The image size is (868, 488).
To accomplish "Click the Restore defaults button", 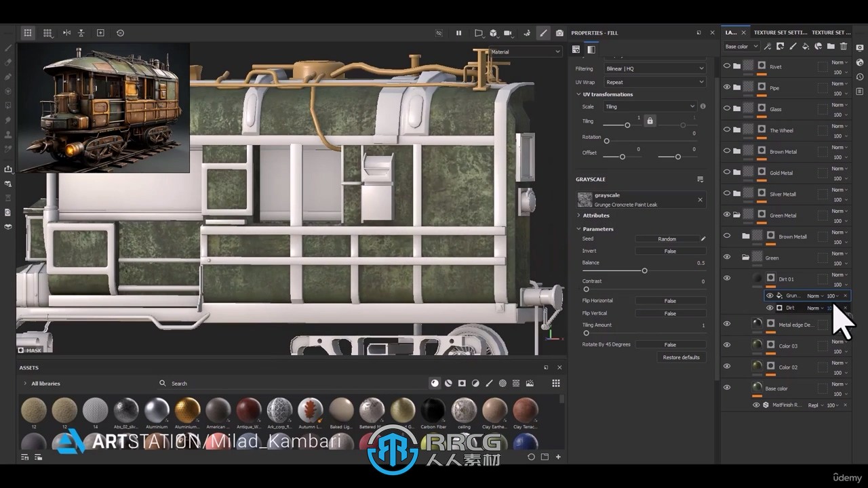I will (x=682, y=357).
